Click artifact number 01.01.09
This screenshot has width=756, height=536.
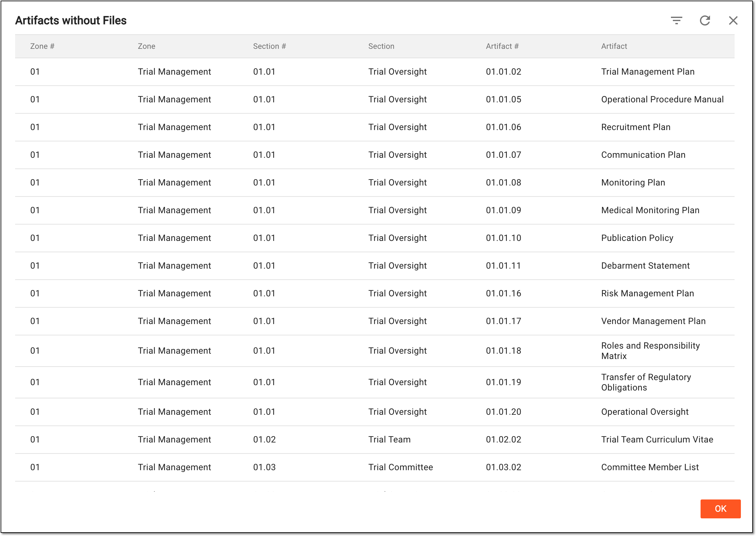pyautogui.click(x=503, y=210)
